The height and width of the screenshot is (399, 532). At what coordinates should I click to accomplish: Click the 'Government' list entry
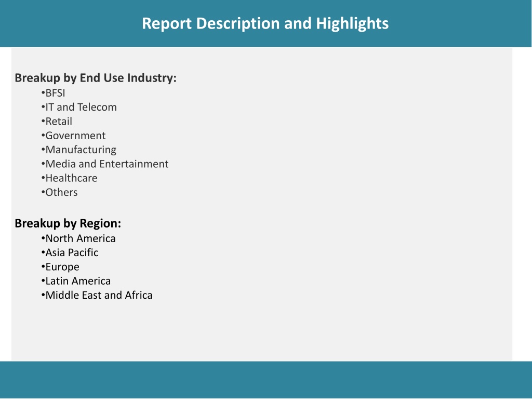[73, 136]
